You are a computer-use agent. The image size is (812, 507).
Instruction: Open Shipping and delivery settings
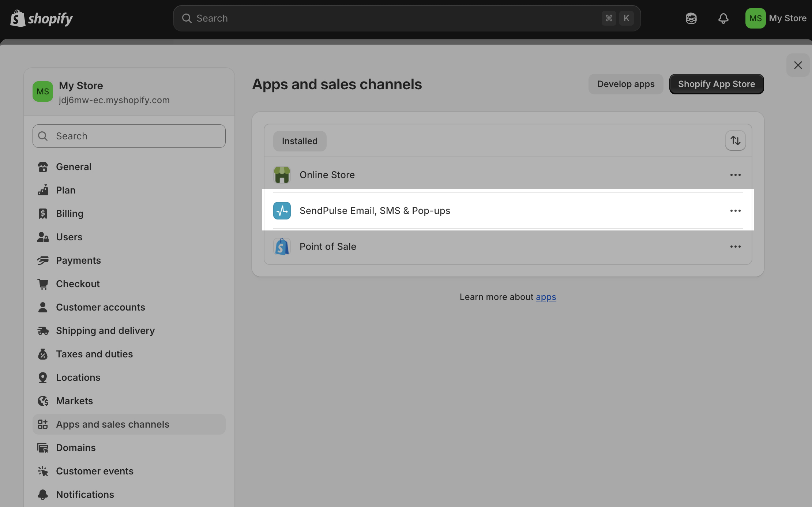pyautogui.click(x=129, y=331)
